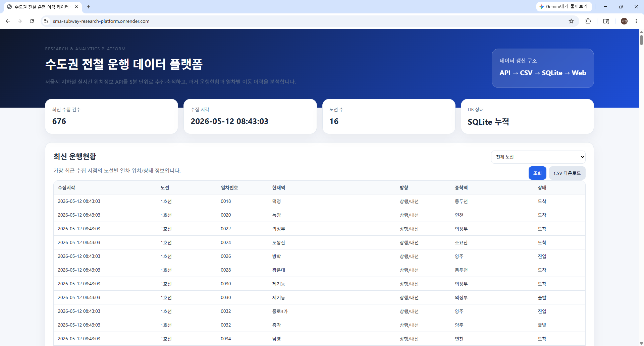Click train number 0022 cell
The width and height of the screenshot is (644, 346).
tap(226, 229)
